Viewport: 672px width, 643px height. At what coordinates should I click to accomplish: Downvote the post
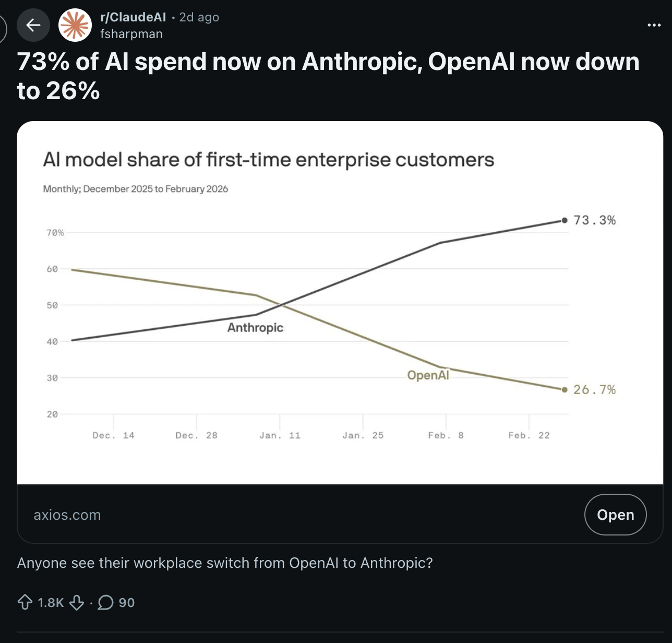[77, 603]
